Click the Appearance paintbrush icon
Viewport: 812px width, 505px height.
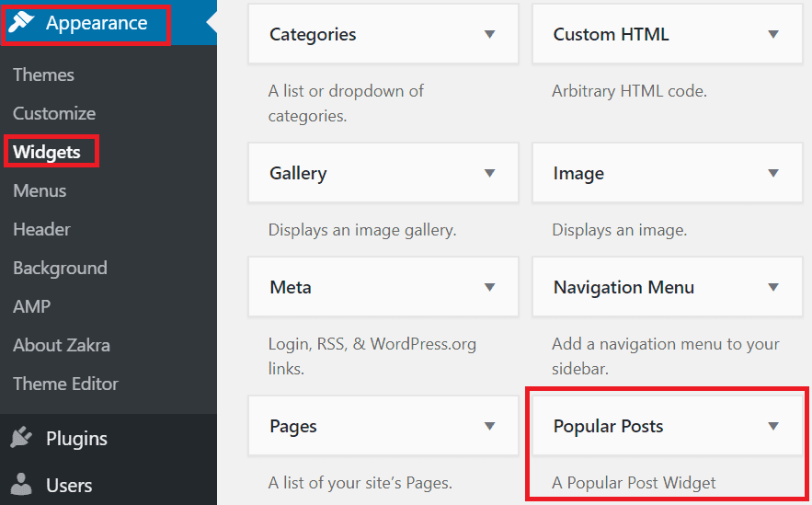pyautogui.click(x=21, y=23)
